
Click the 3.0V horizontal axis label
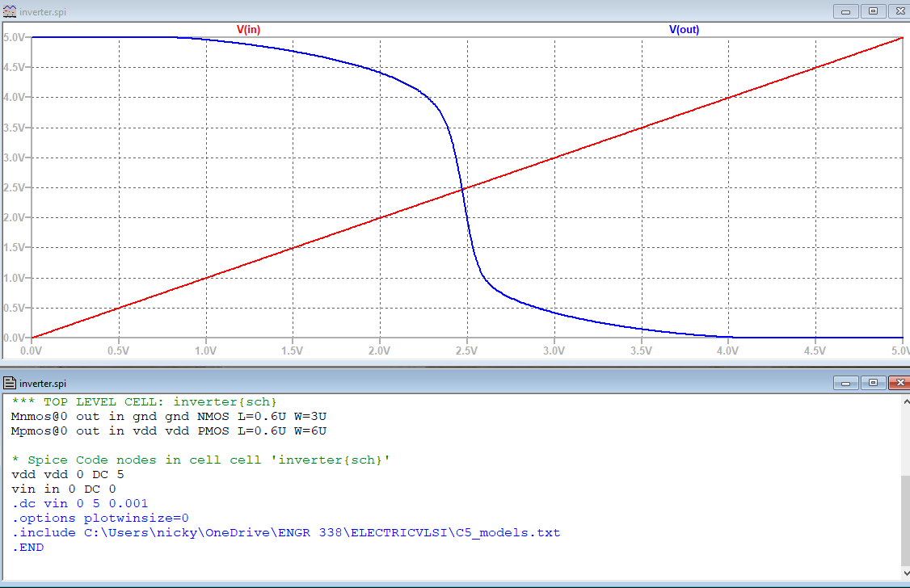554,351
